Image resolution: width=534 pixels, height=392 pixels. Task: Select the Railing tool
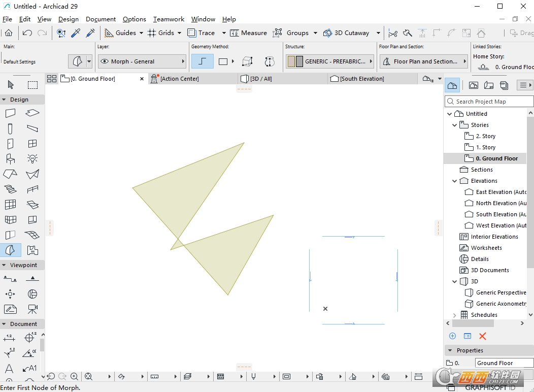pos(32,189)
